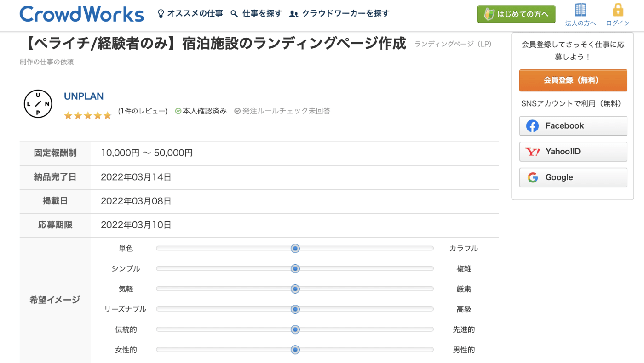The image size is (644, 363).
Task: Sign in with the Google button
Action: pos(573,177)
